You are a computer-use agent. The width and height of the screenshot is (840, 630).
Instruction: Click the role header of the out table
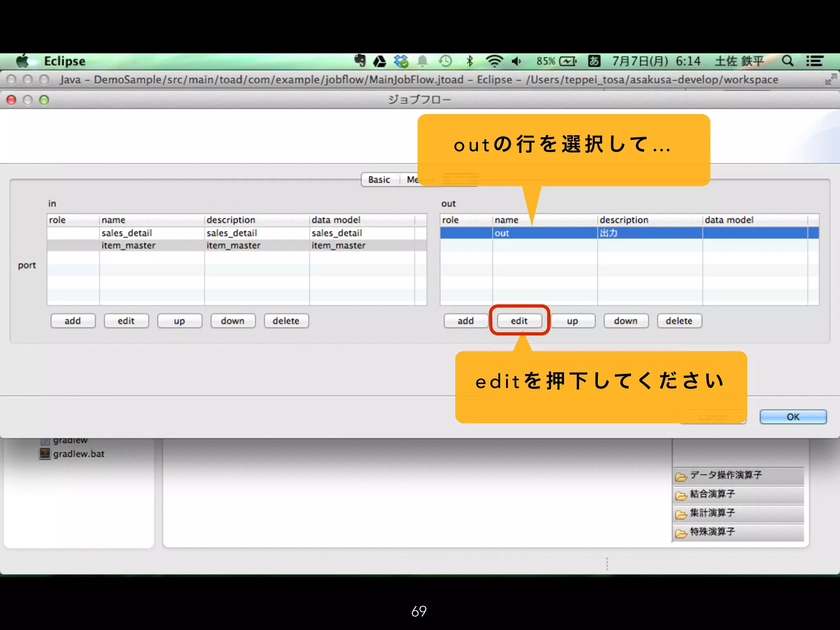tap(466, 220)
